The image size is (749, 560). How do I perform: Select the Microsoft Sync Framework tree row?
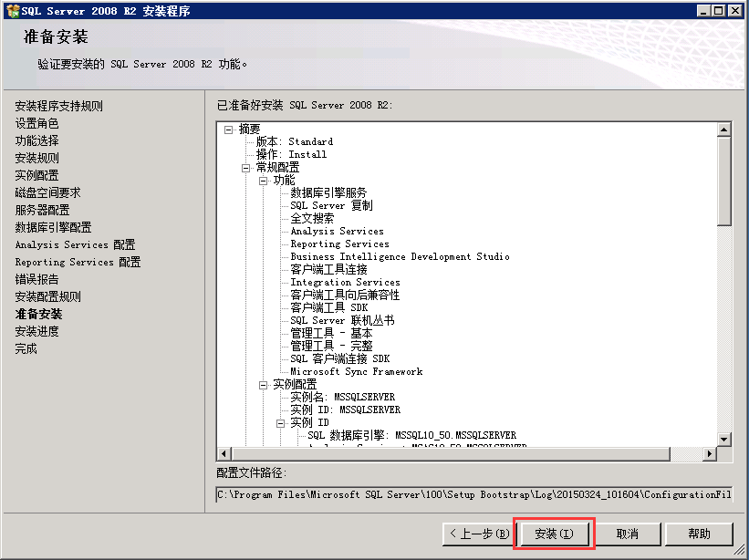[357, 372]
